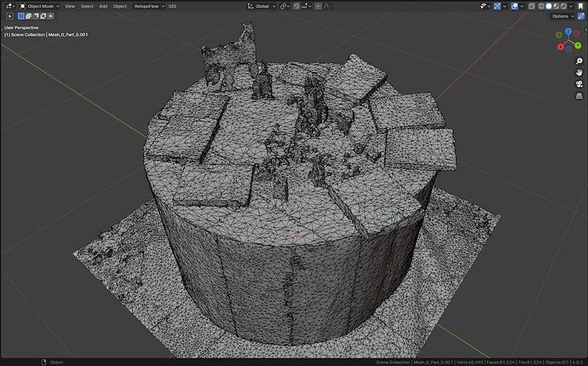This screenshot has width=588, height=366.
Task: Click the Tris count in status bar
Action: click(530, 363)
